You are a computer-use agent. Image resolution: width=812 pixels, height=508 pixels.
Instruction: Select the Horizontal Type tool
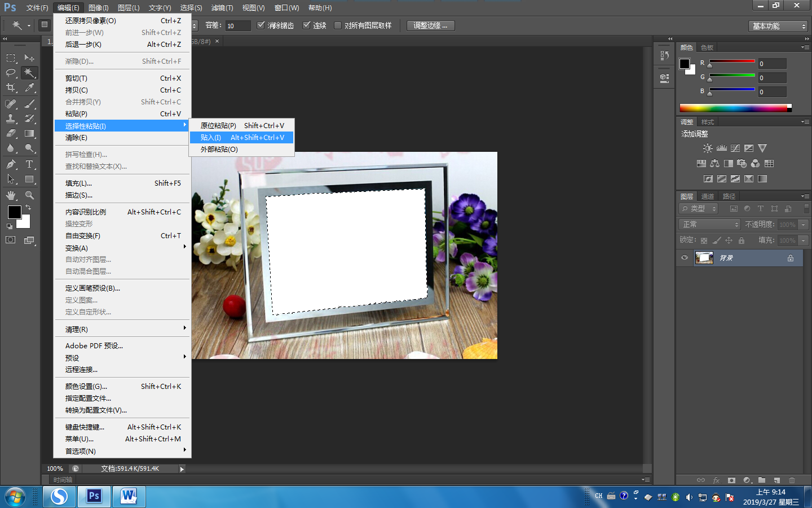29,164
